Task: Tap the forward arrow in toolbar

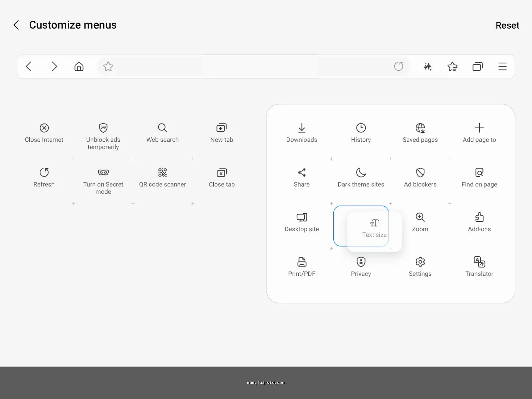Action: [54, 66]
